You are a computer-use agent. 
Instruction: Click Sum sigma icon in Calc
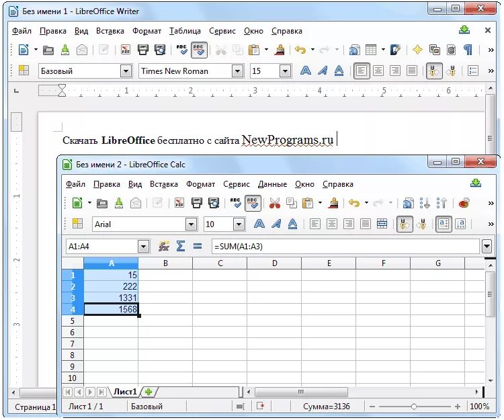(x=181, y=247)
